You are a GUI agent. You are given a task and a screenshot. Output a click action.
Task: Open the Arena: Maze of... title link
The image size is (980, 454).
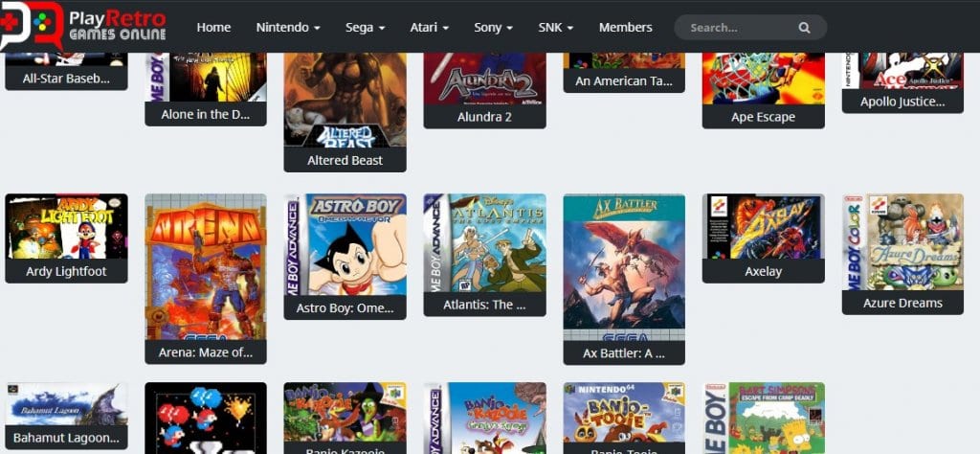click(206, 352)
